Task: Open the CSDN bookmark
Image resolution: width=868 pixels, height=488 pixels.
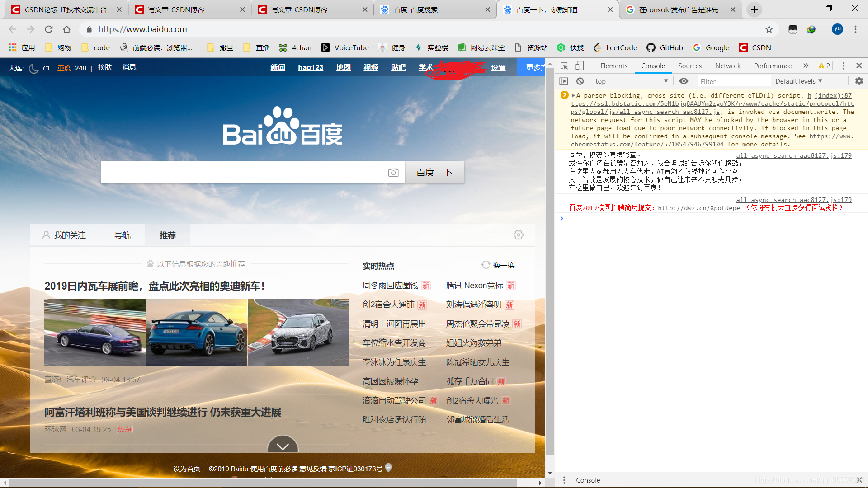Action: click(755, 47)
